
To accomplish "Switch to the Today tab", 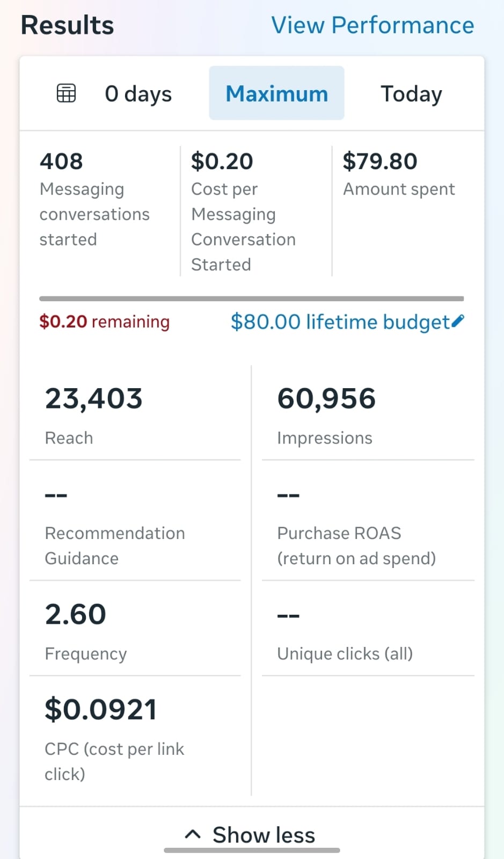I will point(411,93).
